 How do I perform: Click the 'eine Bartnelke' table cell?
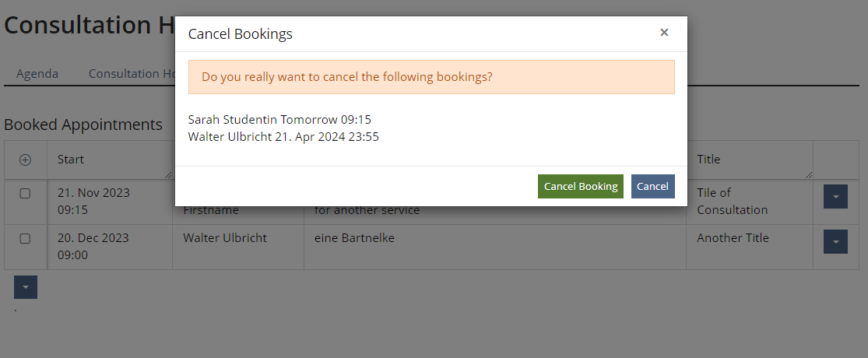354,238
